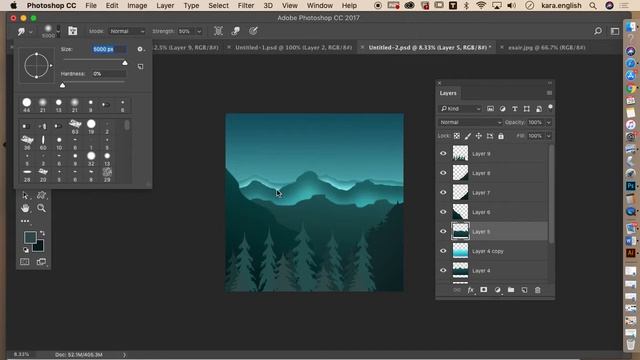This screenshot has height=360, width=640.
Task: Filter layers by adjustment layers icon
Action: point(502,109)
